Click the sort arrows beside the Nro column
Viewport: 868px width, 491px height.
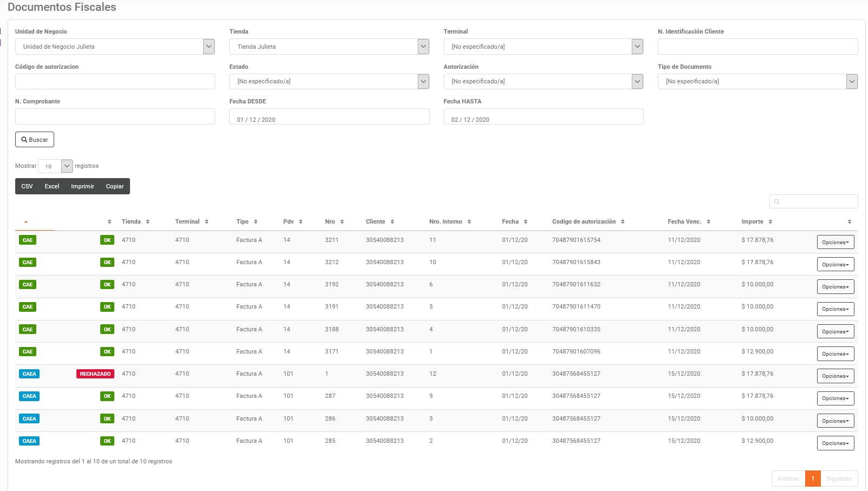pyautogui.click(x=342, y=222)
